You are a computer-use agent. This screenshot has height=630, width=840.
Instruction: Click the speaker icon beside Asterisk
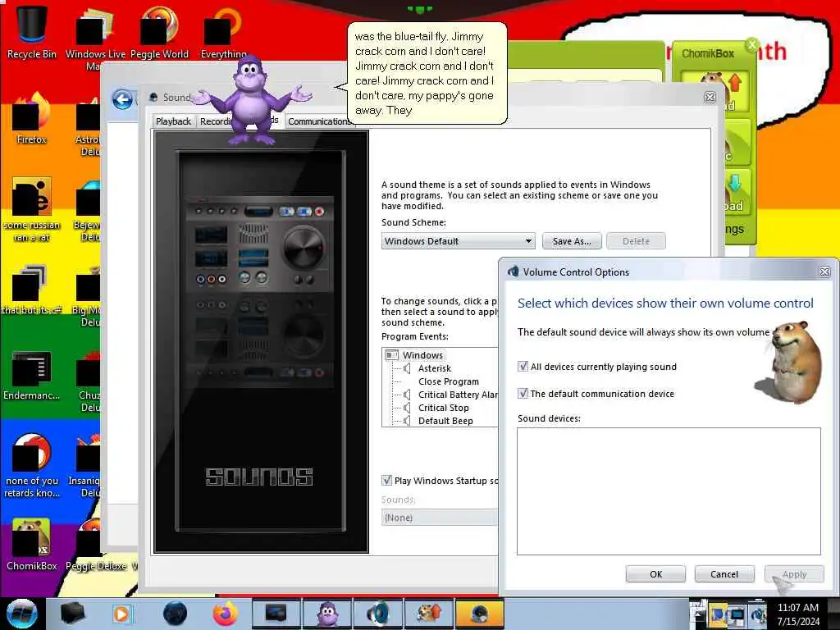[x=407, y=368]
